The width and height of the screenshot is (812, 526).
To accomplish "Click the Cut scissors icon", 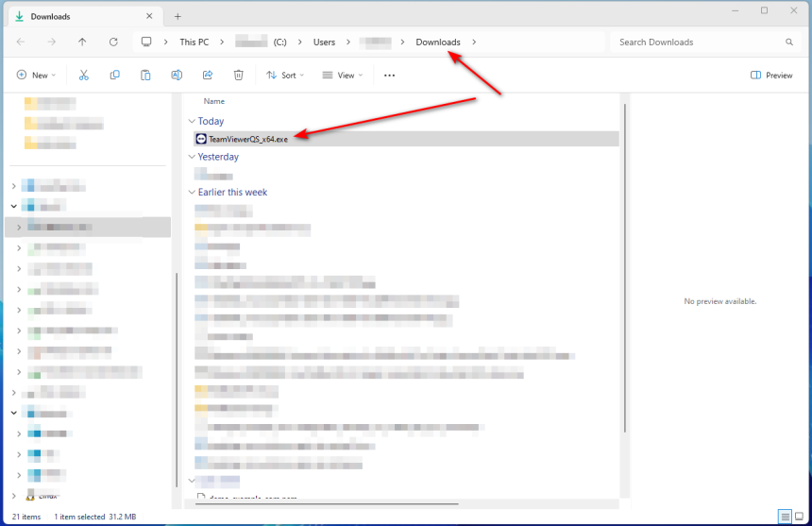I will (84, 76).
